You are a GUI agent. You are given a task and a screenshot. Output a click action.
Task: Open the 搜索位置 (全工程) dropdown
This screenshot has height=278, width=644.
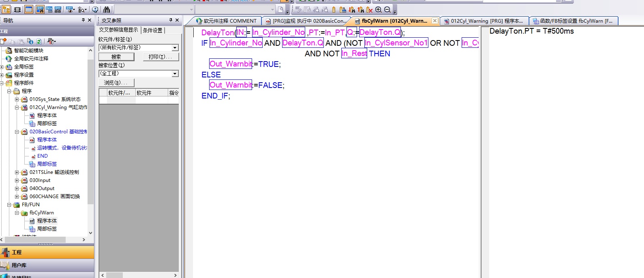pyautogui.click(x=175, y=74)
